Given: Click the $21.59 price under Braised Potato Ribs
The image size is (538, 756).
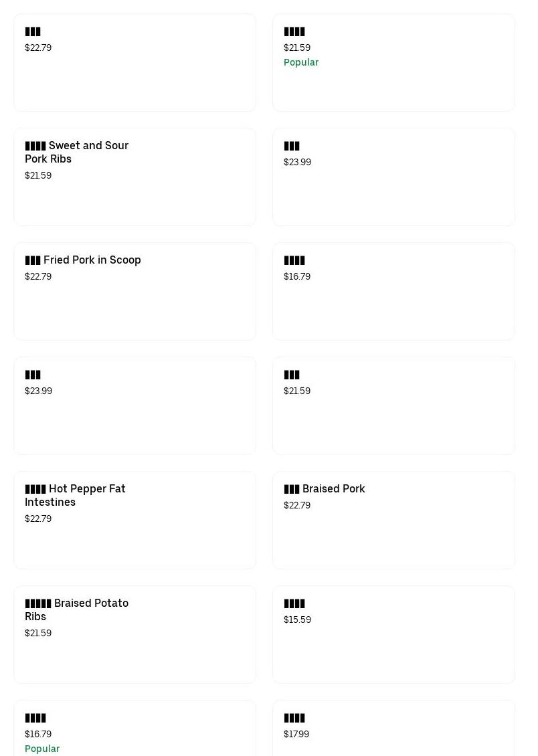Looking at the screenshot, I should [38, 633].
